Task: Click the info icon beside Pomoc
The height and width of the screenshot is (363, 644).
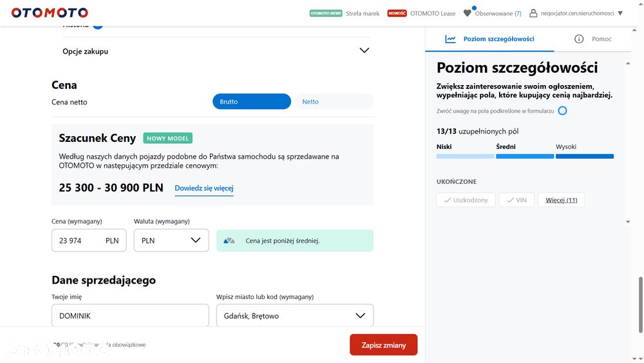Action: [x=579, y=39]
